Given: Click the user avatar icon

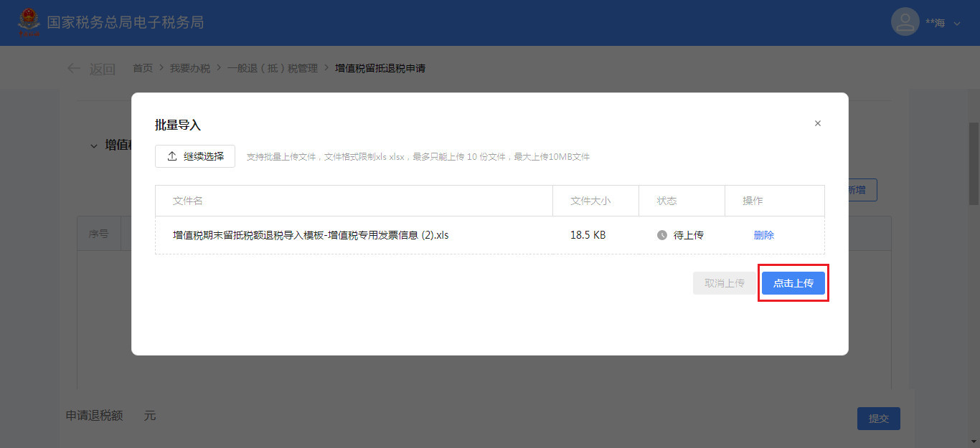Looking at the screenshot, I should (905, 22).
